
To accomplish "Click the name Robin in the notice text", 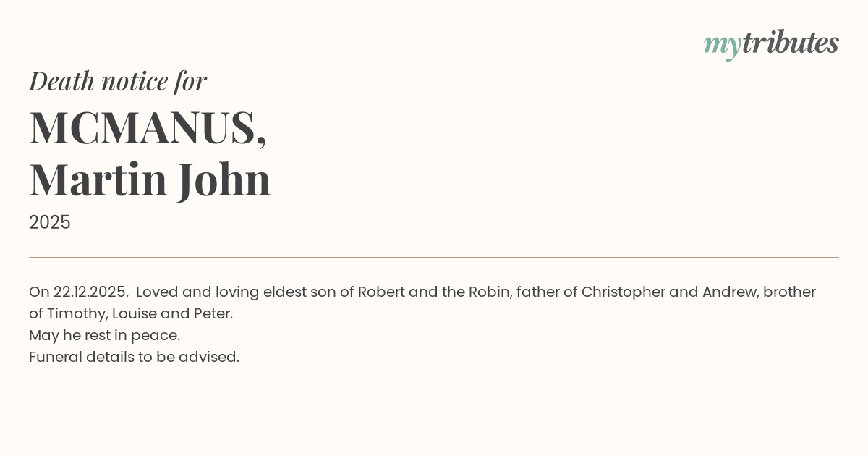I will click(488, 292).
